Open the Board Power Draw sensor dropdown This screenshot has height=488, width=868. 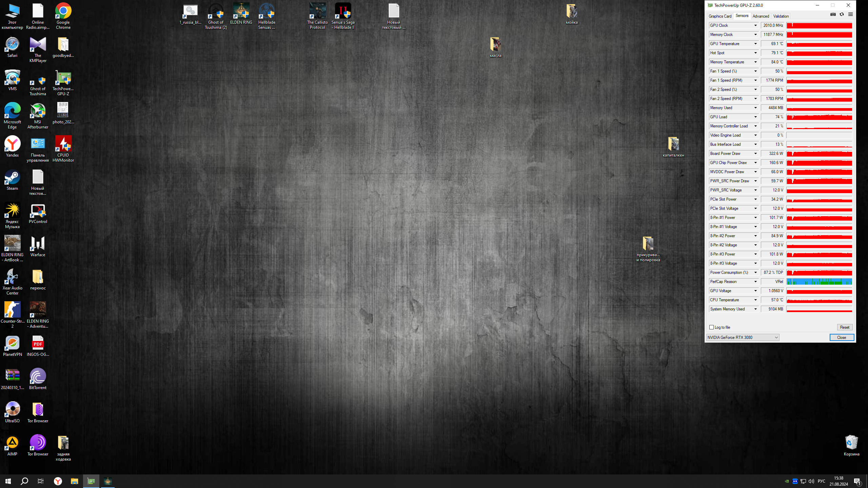755,154
